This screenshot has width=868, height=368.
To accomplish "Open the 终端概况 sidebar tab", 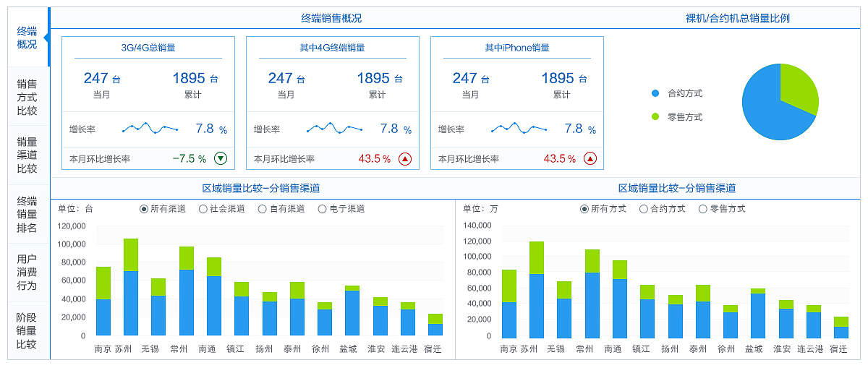I will click(x=27, y=38).
